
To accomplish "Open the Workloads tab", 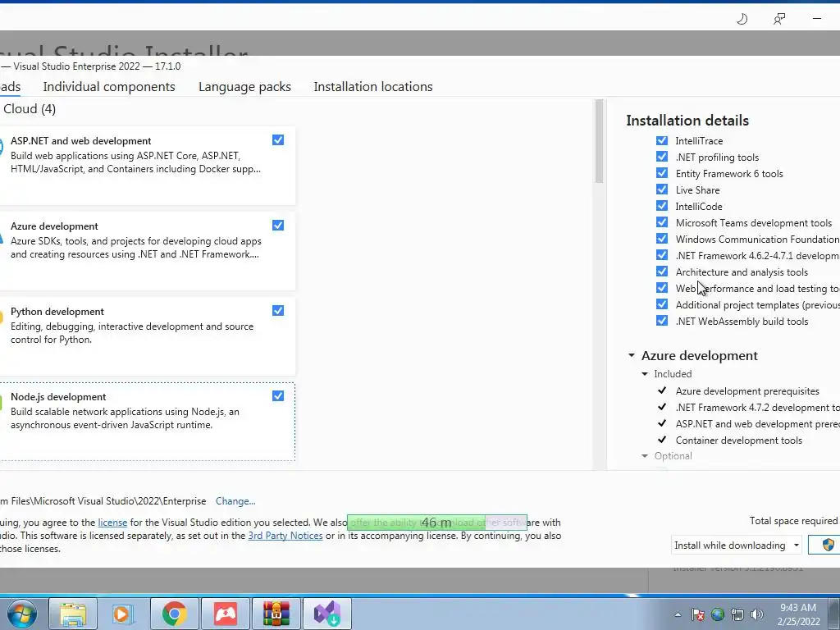I will 10,87.
